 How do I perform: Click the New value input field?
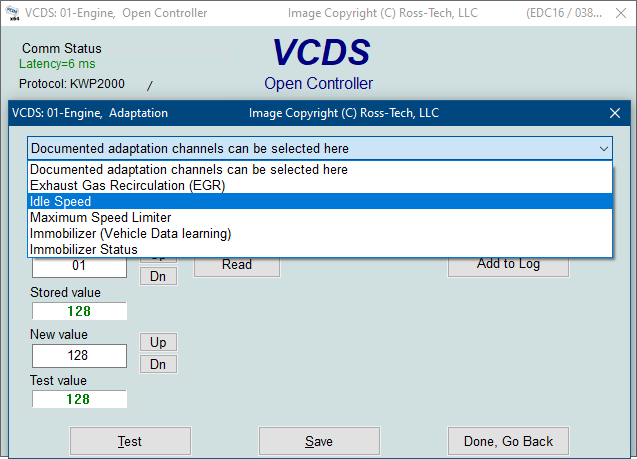click(x=79, y=355)
